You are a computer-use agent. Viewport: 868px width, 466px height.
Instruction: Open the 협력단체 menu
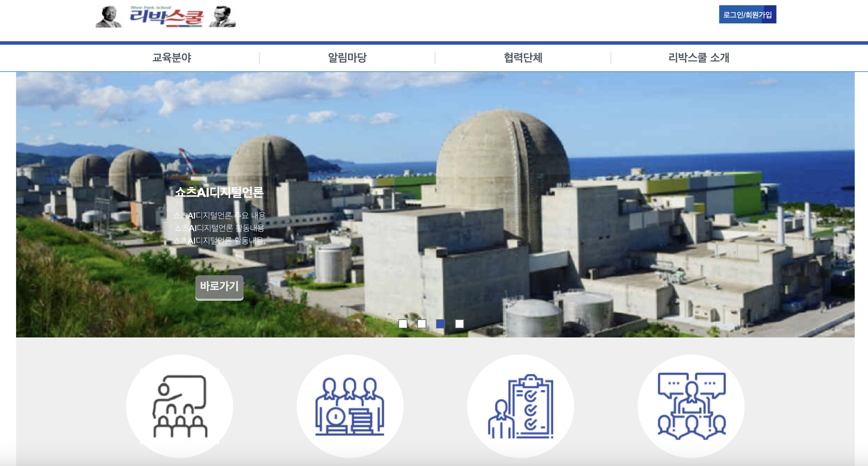tap(523, 58)
